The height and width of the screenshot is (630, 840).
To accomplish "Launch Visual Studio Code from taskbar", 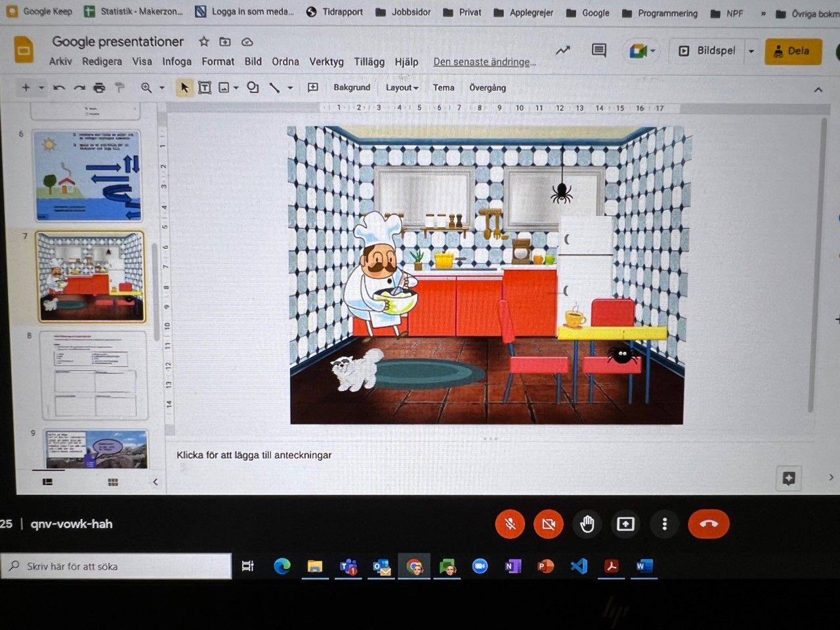I will click(x=579, y=566).
